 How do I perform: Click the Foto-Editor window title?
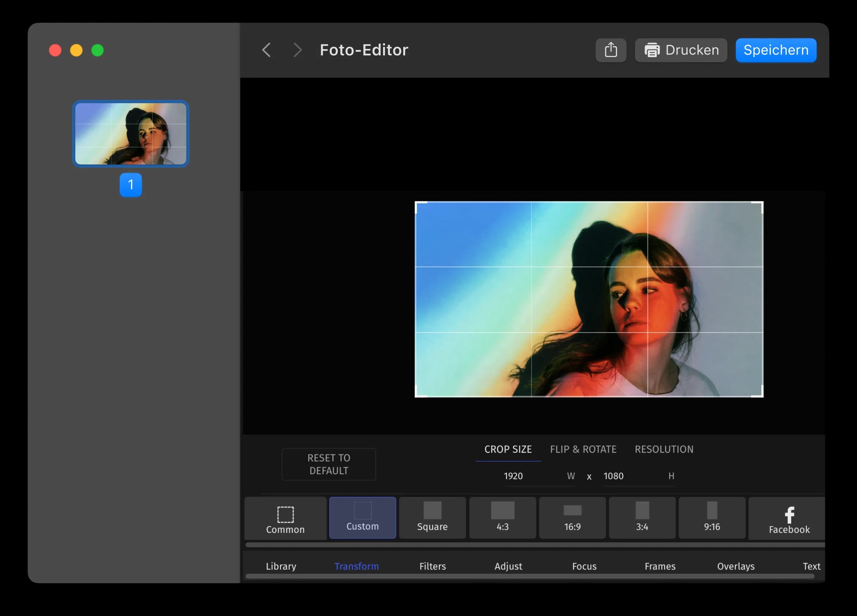pos(364,50)
